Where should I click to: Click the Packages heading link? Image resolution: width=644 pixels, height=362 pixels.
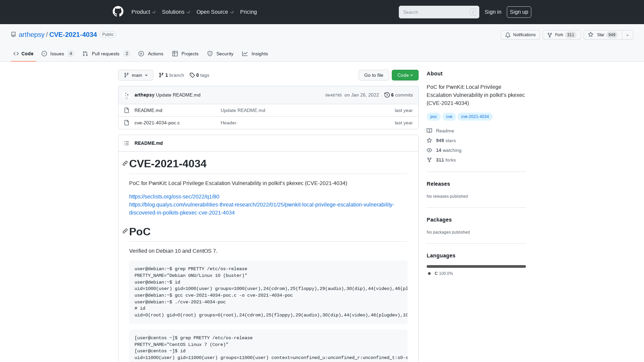tap(439, 220)
